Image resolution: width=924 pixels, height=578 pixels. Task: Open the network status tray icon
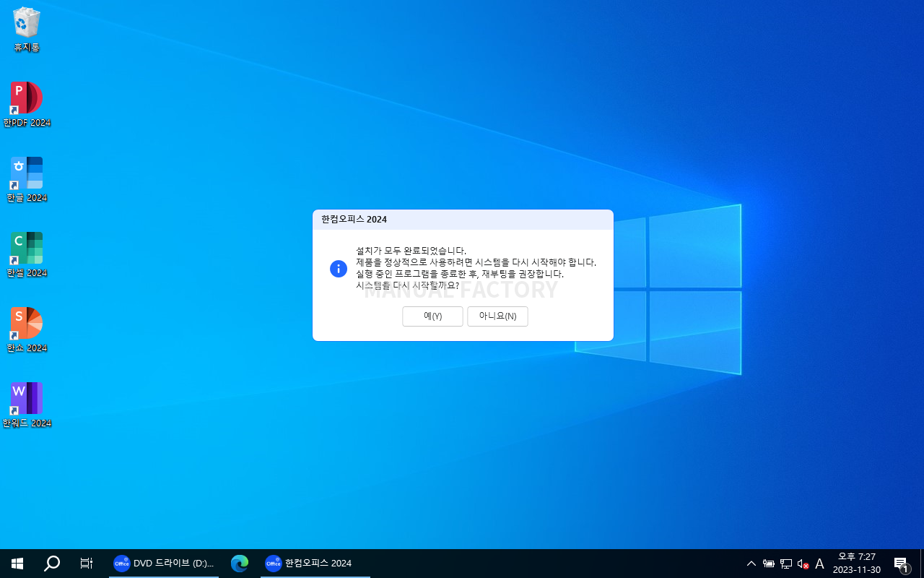click(786, 564)
